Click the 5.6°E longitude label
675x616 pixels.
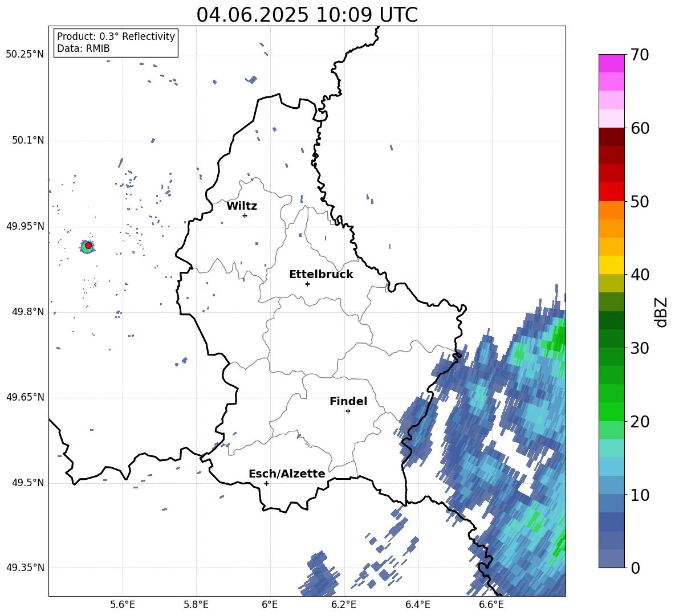coord(123,605)
